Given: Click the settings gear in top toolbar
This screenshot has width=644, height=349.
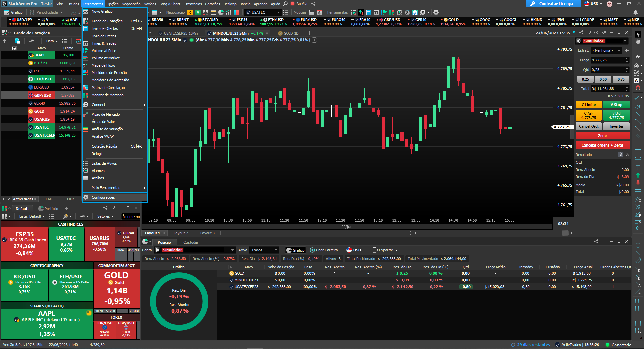Looking at the screenshot, I should (x=436, y=12).
